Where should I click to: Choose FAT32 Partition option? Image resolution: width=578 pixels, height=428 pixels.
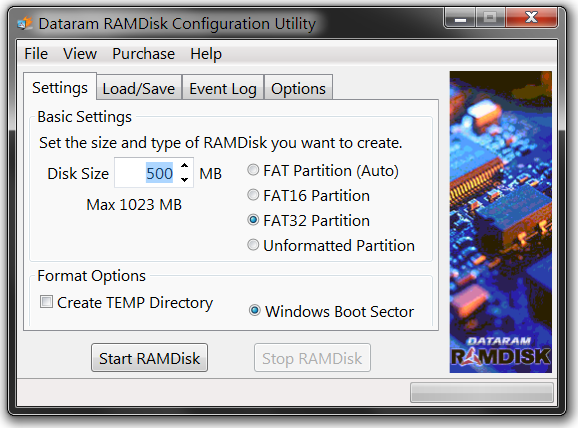[x=253, y=220]
